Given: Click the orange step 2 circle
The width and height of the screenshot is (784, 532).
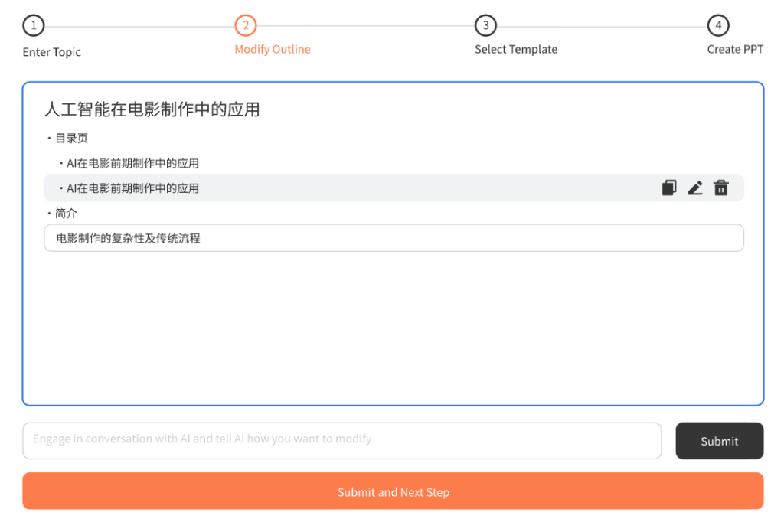Looking at the screenshot, I should (x=246, y=25).
